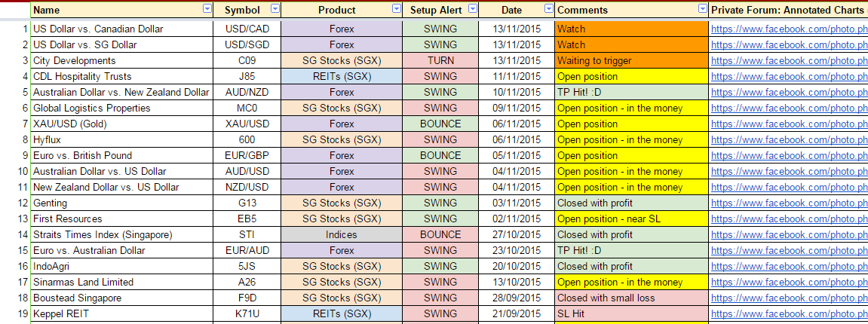868x324 pixels.
Task: Select row number 5 header
Action: click(15, 92)
